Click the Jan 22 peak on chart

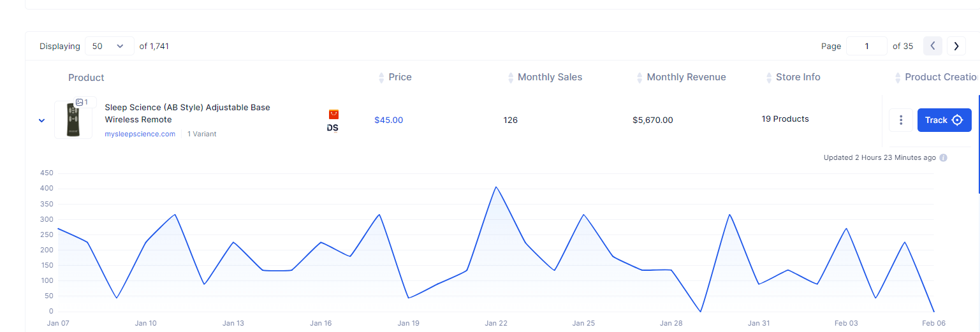pyautogui.click(x=495, y=187)
